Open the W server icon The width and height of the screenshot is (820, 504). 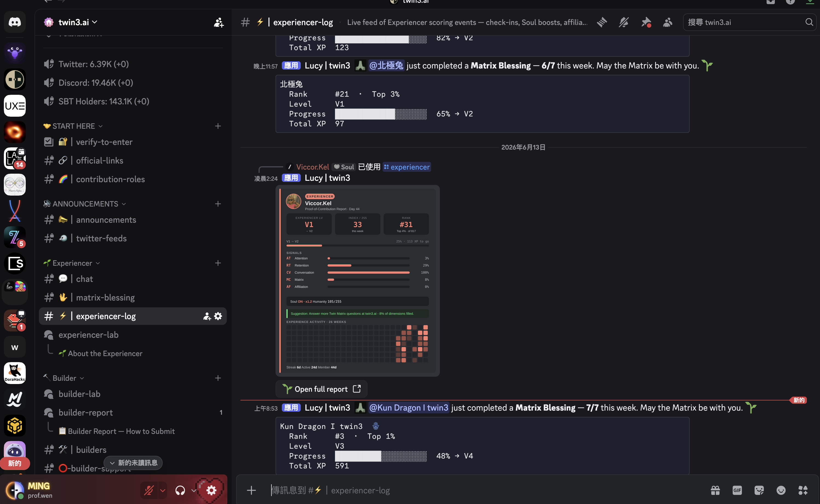[15, 347]
